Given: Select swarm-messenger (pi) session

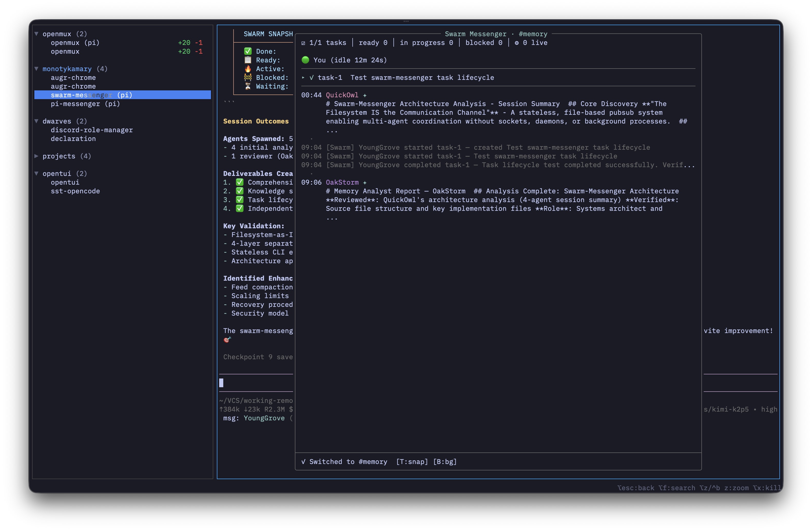Looking at the screenshot, I should (122, 95).
